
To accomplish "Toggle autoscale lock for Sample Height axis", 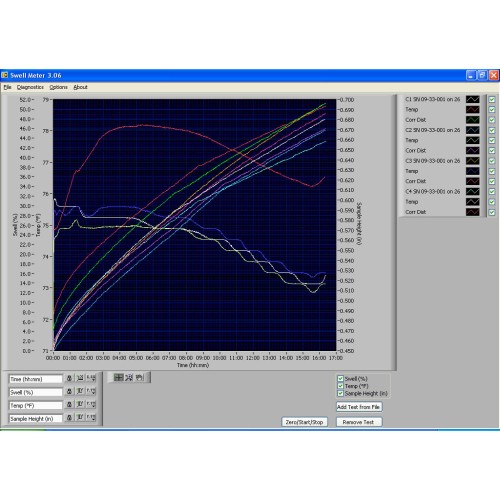I will (x=69, y=417).
